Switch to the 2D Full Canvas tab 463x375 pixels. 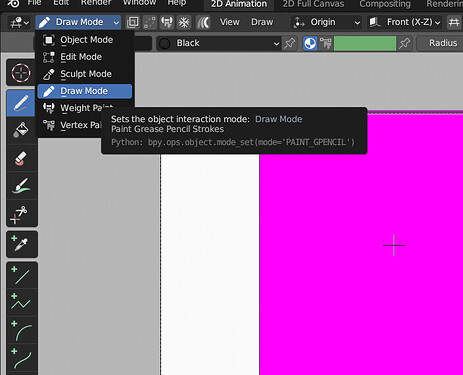[313, 4]
